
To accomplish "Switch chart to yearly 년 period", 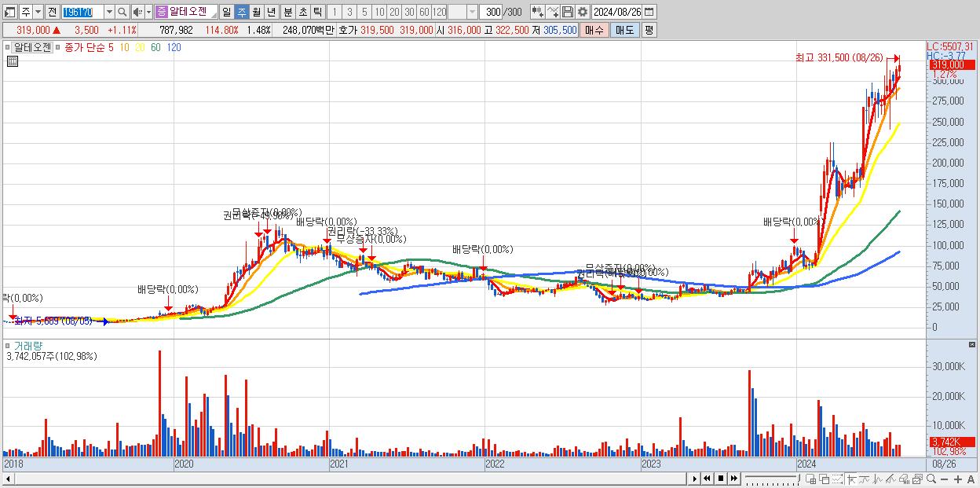I will click(x=272, y=12).
